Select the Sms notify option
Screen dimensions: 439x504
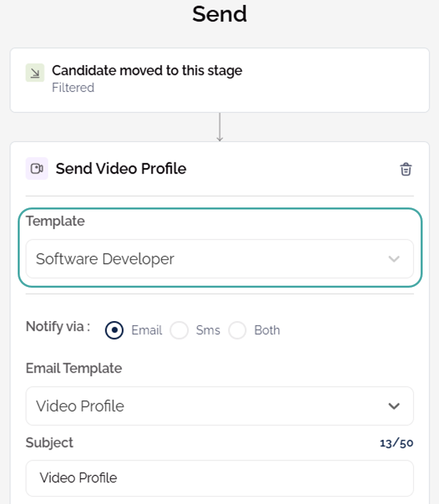179,331
